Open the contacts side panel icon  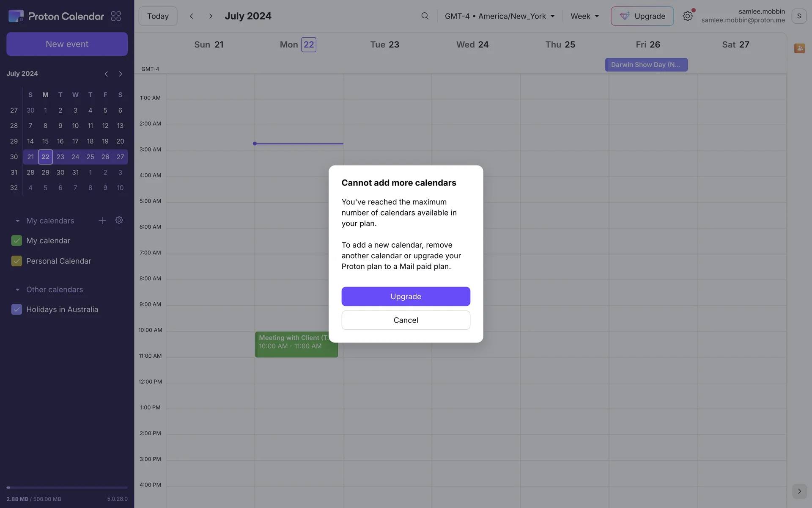tap(799, 48)
